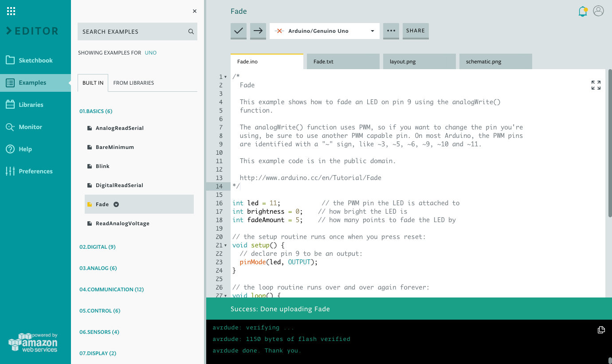Click the AWS powered-by logo
Screen dimensions: 612x364
point(34,343)
